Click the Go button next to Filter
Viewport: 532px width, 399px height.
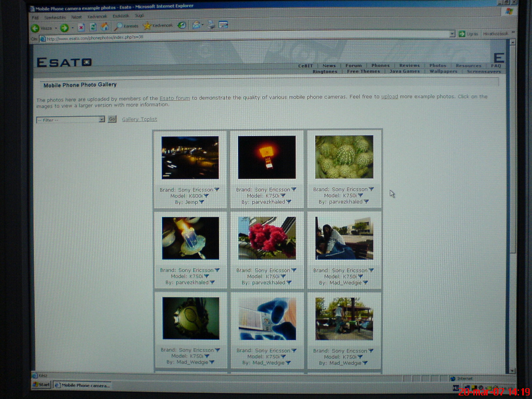click(x=112, y=119)
